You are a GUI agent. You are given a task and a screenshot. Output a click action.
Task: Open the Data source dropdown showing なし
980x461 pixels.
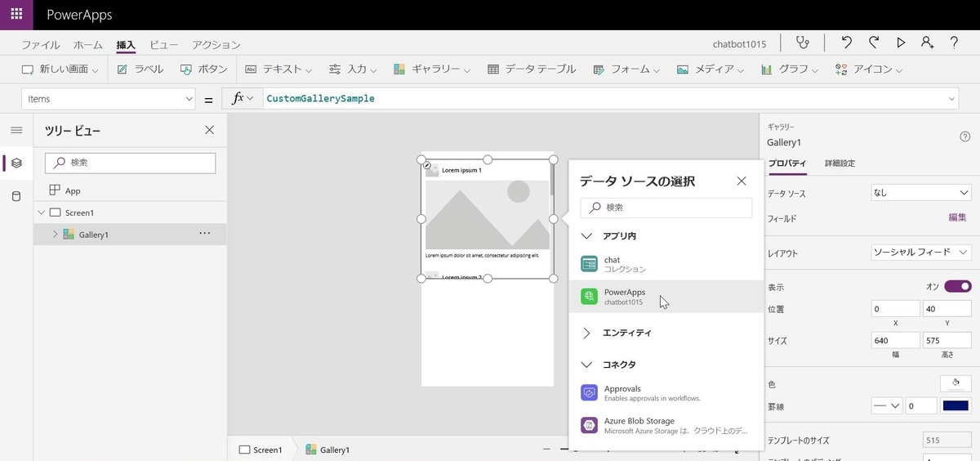click(920, 193)
